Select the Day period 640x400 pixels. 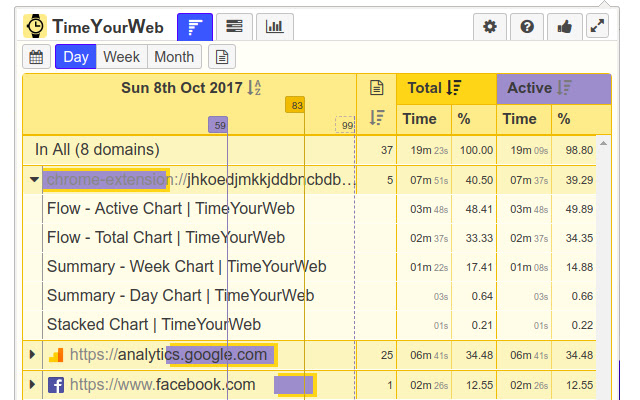click(x=75, y=57)
